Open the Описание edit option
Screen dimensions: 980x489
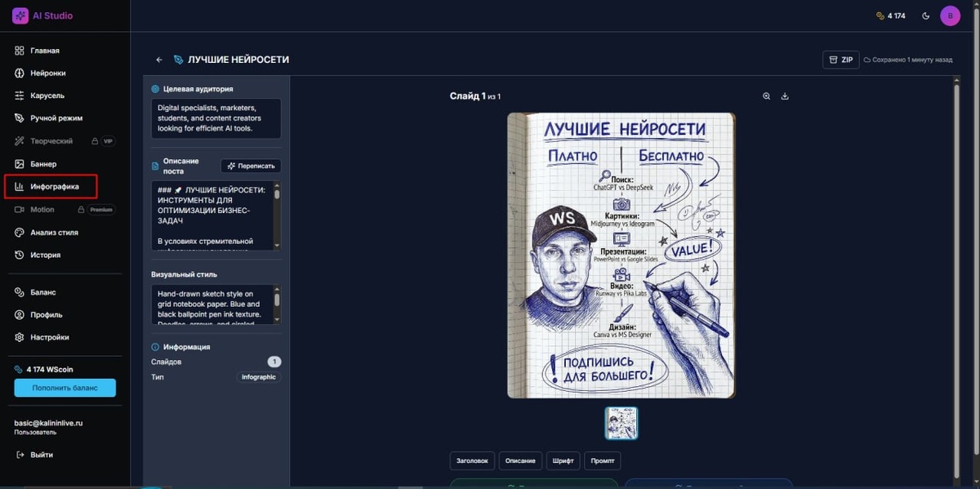520,461
